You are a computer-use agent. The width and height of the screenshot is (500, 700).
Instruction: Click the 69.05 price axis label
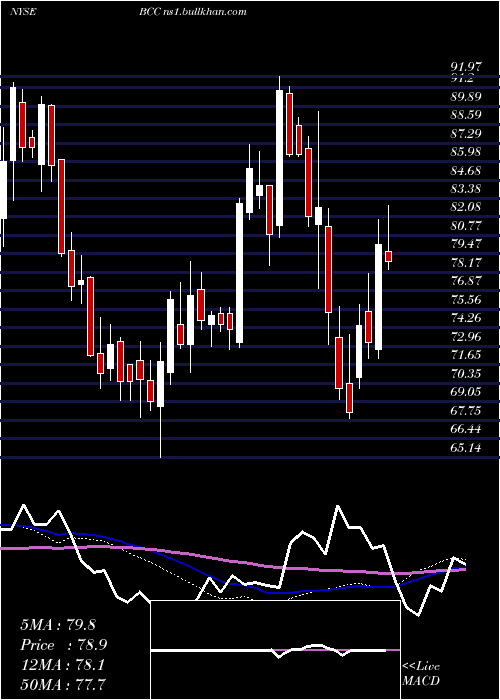coord(466,392)
